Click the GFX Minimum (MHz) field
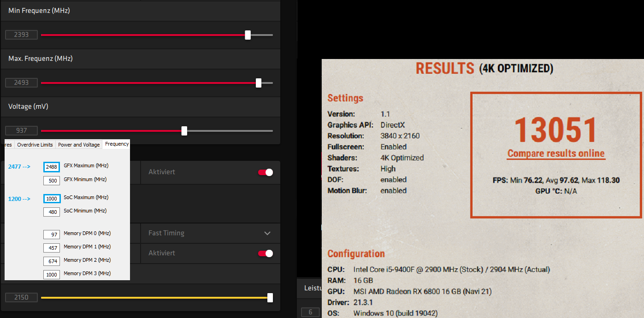644x318 pixels. tap(51, 181)
